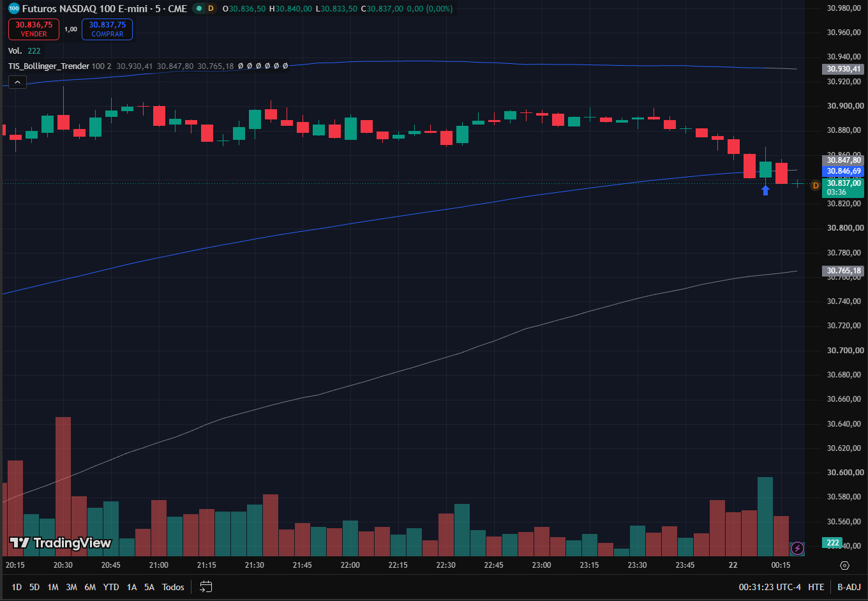Click the orange D delayed-data icon in header
868x601 pixels.
[x=211, y=8]
